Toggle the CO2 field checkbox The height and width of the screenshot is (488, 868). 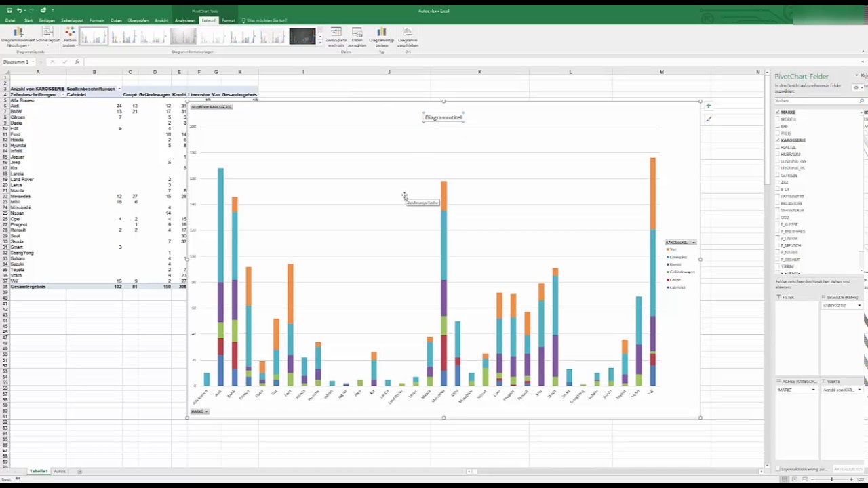pyautogui.click(x=778, y=218)
